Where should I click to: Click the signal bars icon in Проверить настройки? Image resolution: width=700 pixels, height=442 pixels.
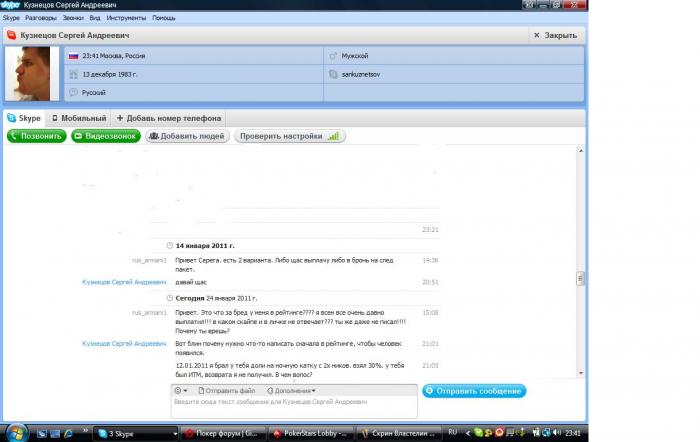point(333,136)
